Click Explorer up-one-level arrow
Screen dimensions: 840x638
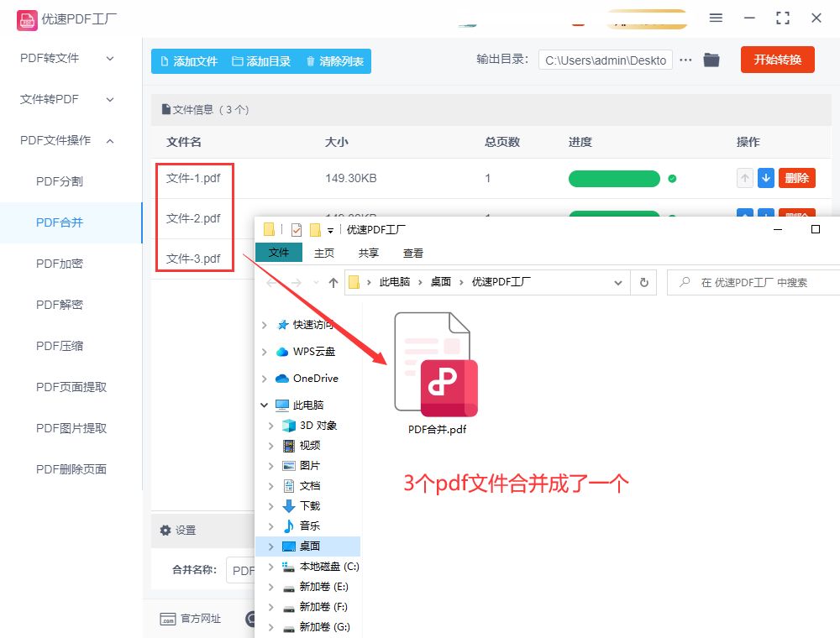pos(333,283)
